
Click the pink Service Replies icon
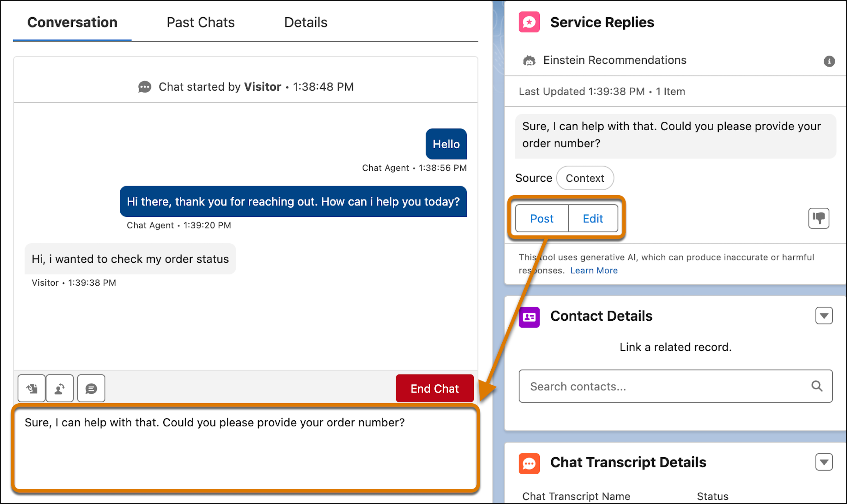click(x=529, y=22)
